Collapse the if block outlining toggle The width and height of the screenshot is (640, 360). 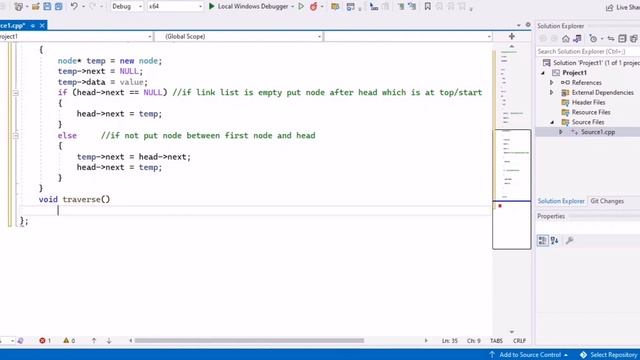click(x=16, y=93)
